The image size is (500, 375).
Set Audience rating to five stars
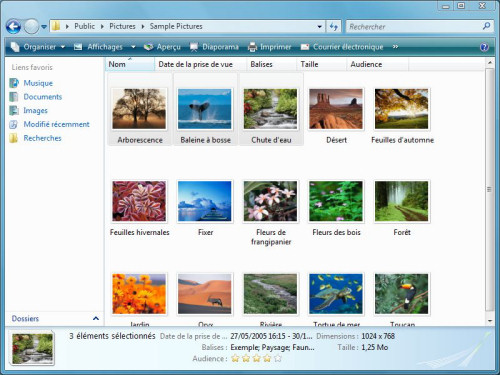(278, 359)
